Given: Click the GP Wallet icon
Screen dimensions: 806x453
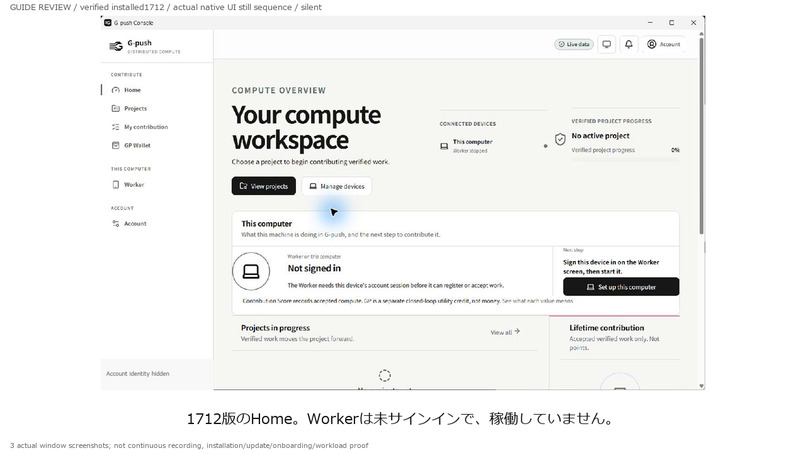Looking at the screenshot, I should click(116, 146).
